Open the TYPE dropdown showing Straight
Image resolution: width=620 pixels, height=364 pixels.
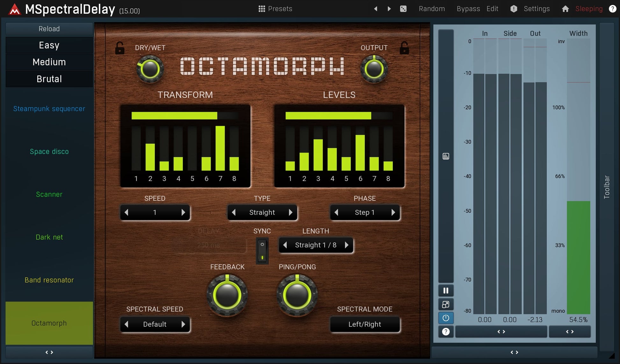tap(262, 212)
